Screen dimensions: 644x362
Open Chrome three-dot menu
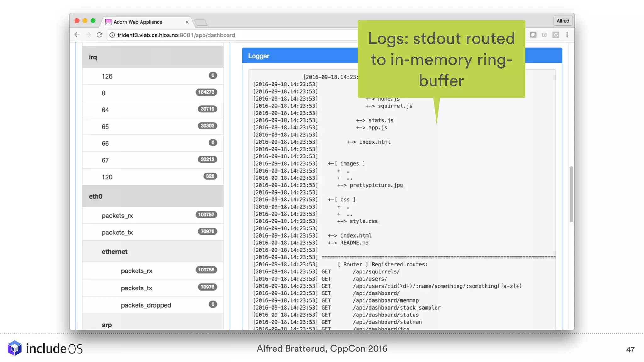567,35
